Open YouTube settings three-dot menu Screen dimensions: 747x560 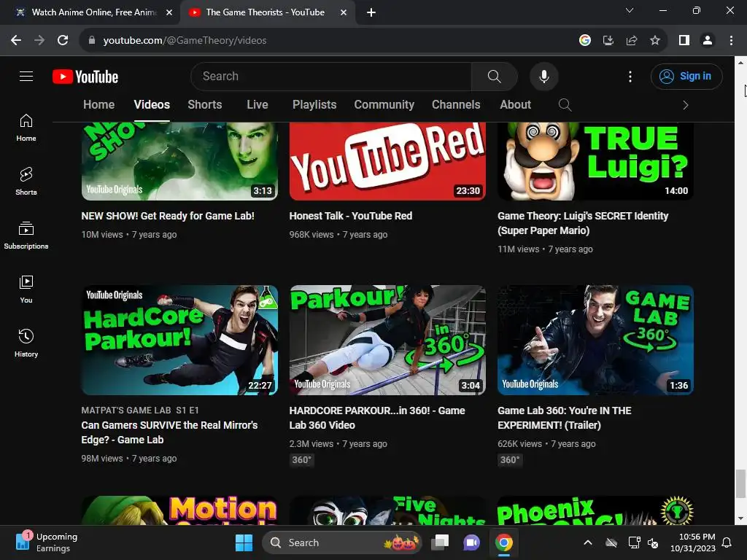pyautogui.click(x=630, y=76)
